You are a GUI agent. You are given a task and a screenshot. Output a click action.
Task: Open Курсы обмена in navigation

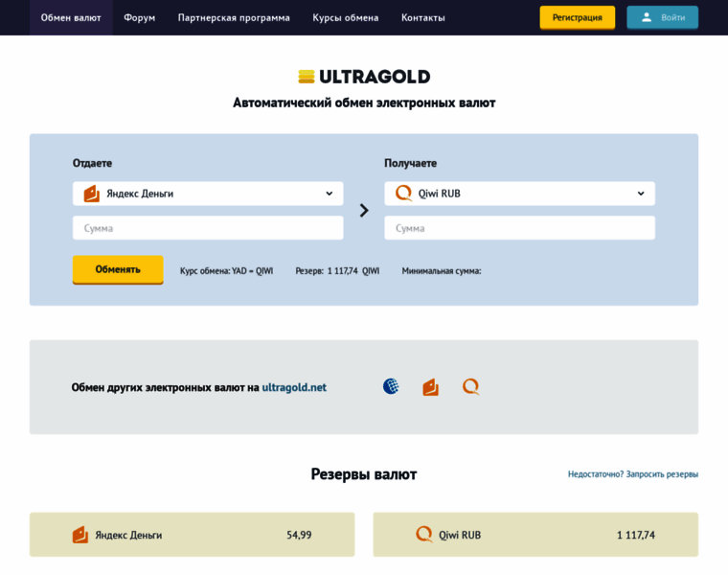[345, 17]
